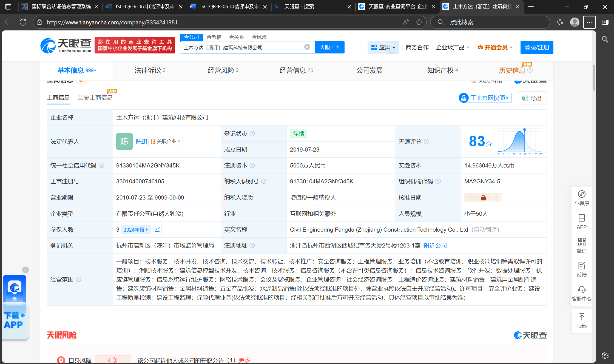The width and height of the screenshot is (614, 364).
Task: Add this page to browser favorites
Action: [419, 22]
